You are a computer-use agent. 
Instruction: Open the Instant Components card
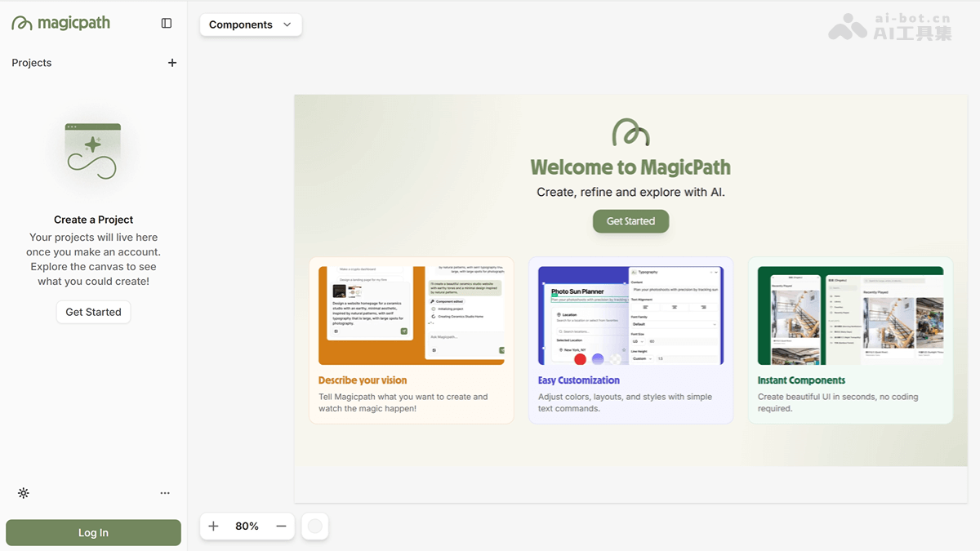[x=850, y=340]
